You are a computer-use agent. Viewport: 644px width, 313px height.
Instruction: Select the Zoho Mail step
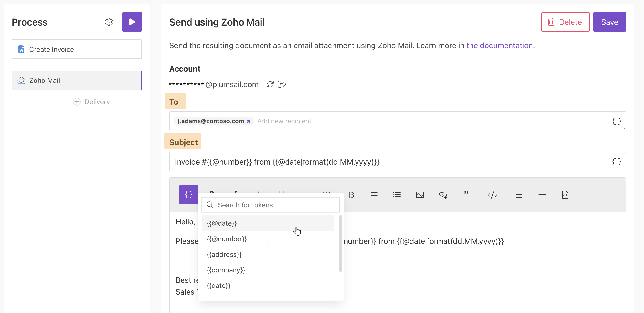click(x=77, y=80)
